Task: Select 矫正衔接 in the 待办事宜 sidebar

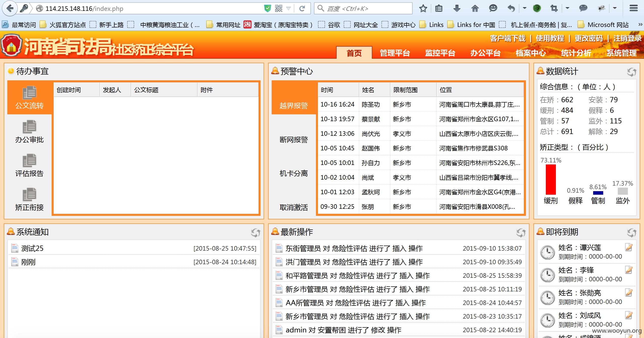Action: (29, 199)
